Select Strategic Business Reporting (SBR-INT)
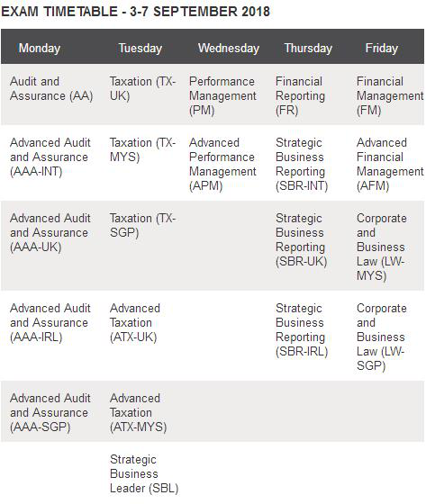 [302, 164]
